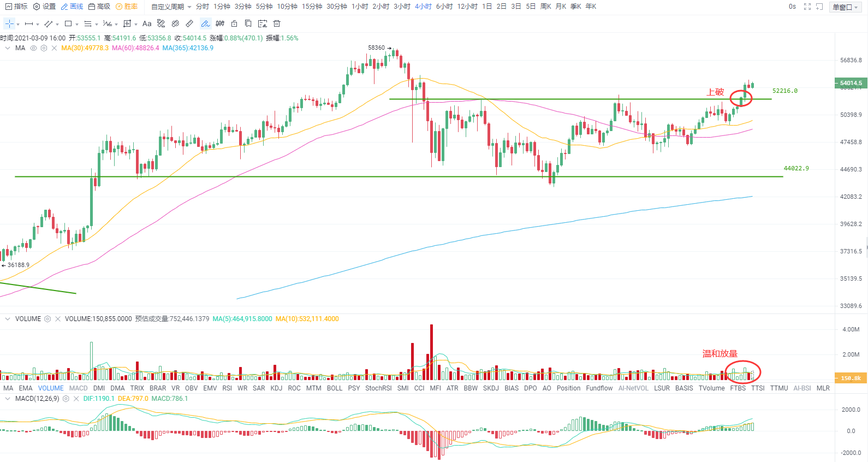The width and height of the screenshot is (868, 462).
Task: Select the rectangle shape tool
Action: 68,23
